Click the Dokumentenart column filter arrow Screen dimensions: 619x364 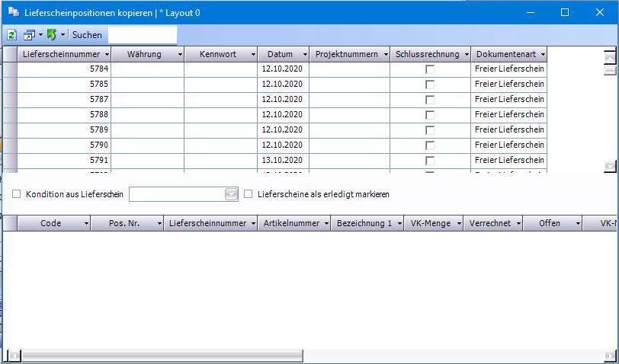click(542, 55)
